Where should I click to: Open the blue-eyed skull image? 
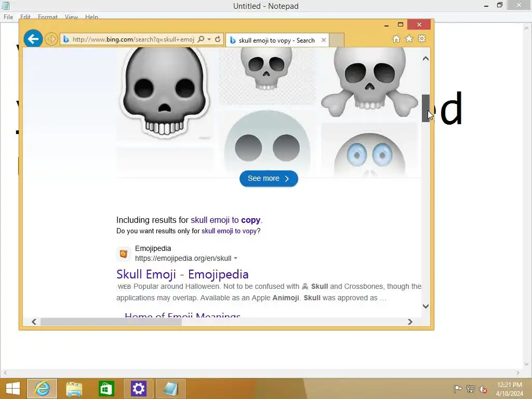click(369, 150)
